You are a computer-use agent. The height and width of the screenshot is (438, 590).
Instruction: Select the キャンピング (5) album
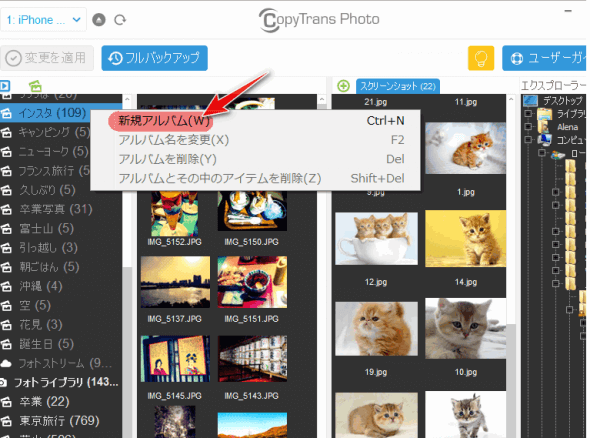[x=54, y=132]
